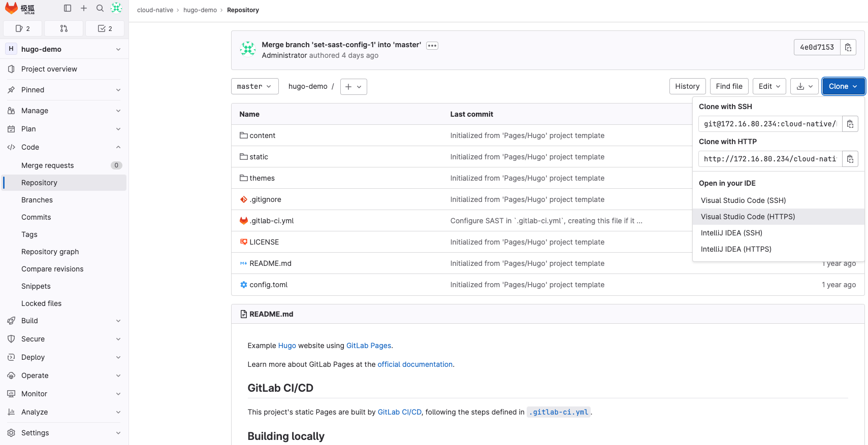Show commit description ellipsis button

432,46
